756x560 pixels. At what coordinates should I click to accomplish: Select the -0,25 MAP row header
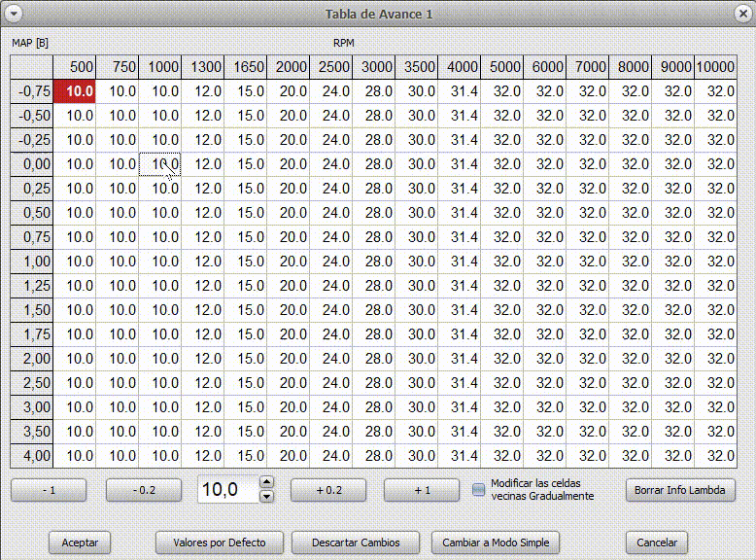pos(32,140)
